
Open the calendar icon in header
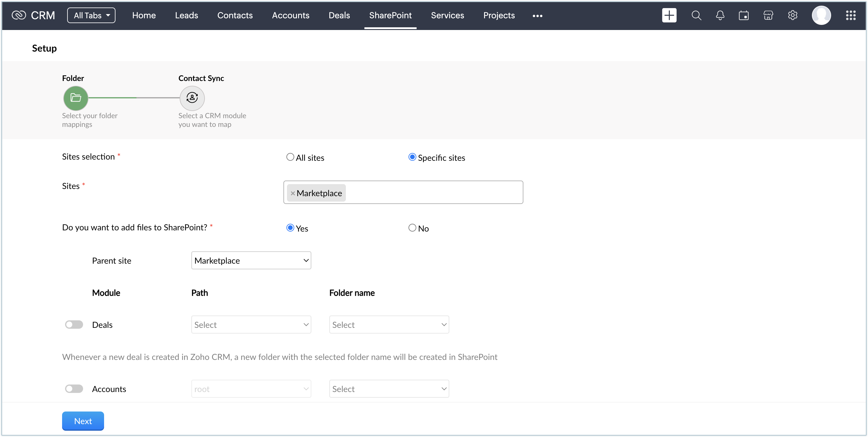point(744,15)
